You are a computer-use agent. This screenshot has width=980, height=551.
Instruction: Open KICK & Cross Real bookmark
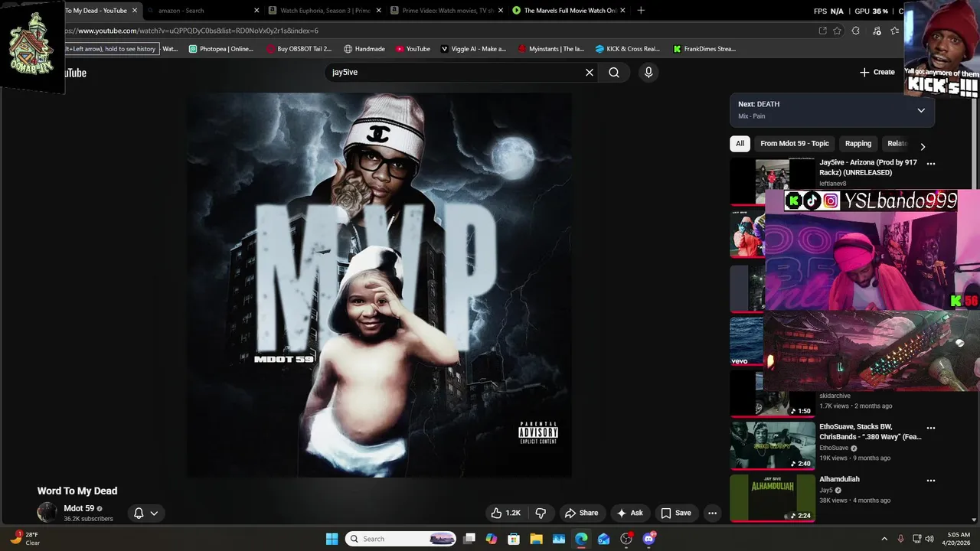tap(628, 49)
